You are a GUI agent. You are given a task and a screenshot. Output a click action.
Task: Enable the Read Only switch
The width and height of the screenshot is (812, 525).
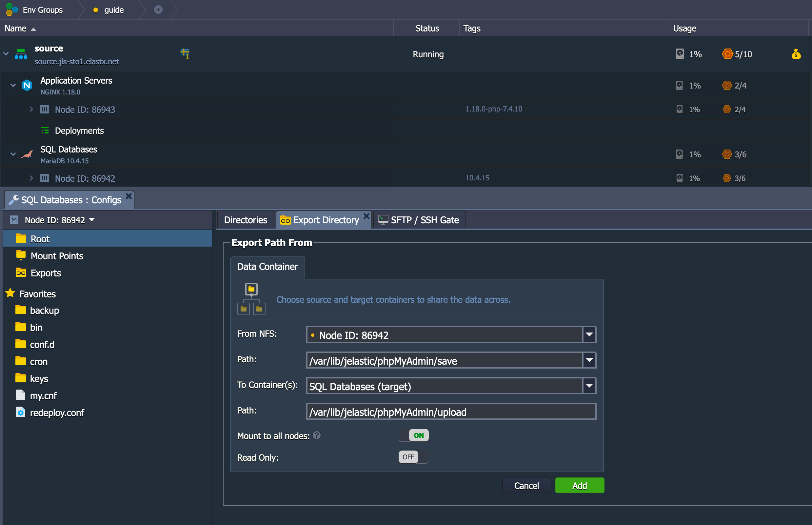(x=414, y=457)
